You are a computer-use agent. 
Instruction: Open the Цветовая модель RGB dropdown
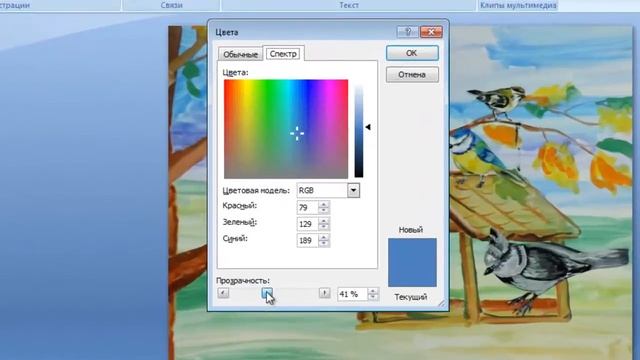pos(353,190)
